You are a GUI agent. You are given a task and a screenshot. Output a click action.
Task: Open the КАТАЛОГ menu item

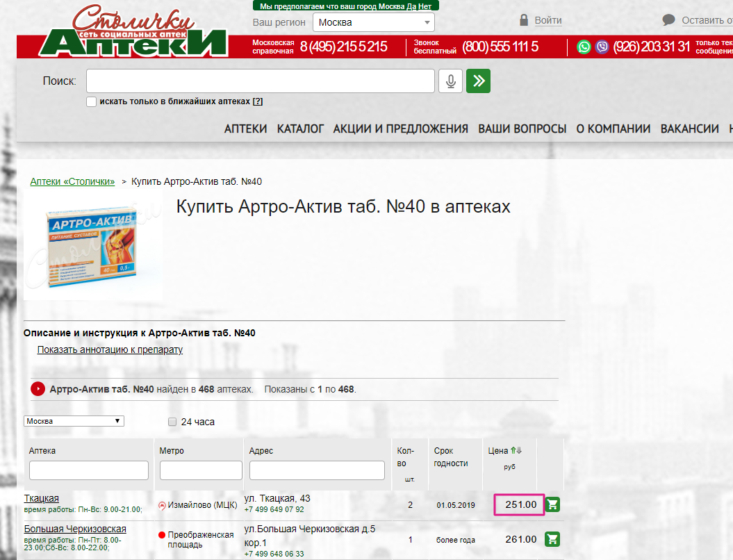click(300, 129)
